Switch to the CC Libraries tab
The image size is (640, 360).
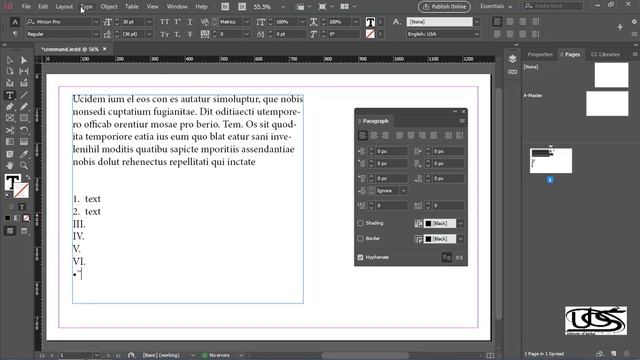point(605,54)
